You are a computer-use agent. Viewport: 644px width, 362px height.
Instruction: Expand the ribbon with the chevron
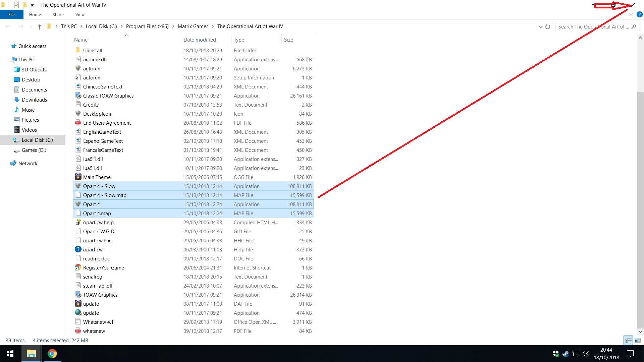click(631, 15)
